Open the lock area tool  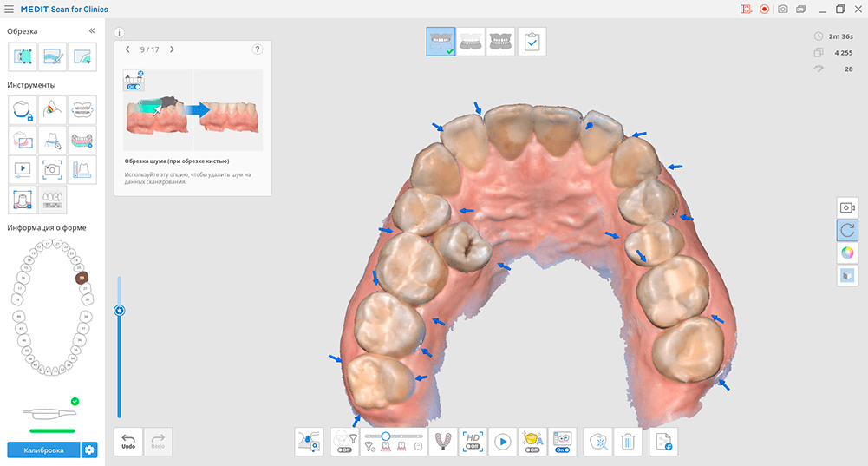23,110
